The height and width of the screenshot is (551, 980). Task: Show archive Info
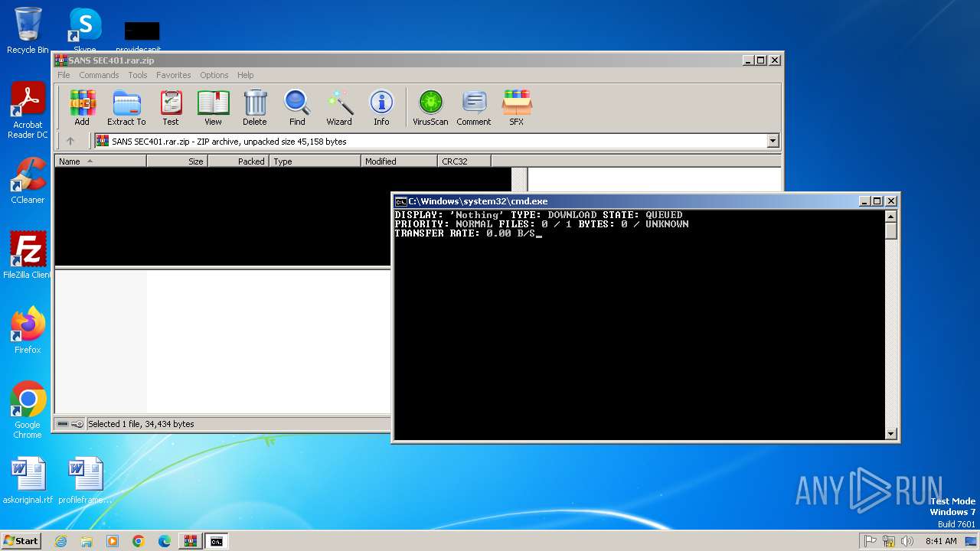pyautogui.click(x=381, y=108)
